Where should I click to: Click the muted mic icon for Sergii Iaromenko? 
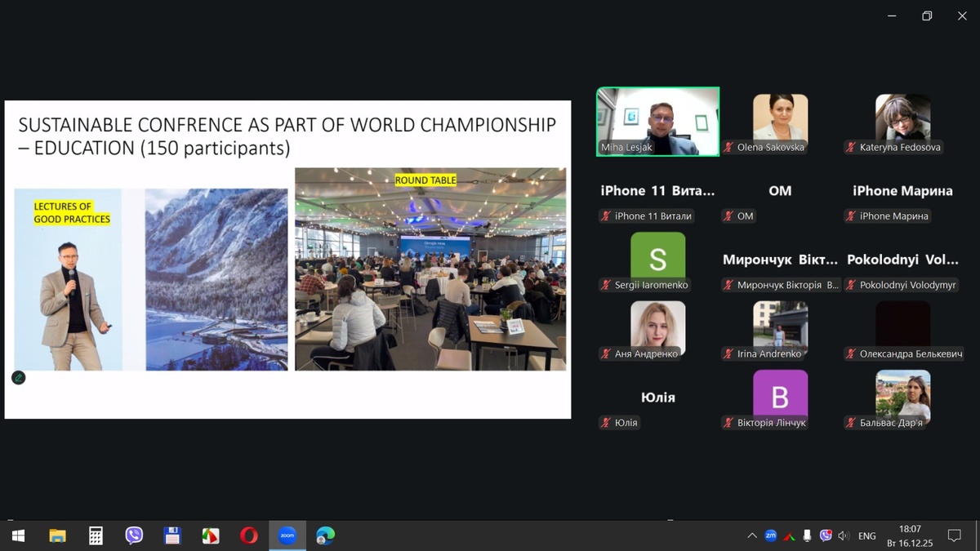click(x=606, y=285)
